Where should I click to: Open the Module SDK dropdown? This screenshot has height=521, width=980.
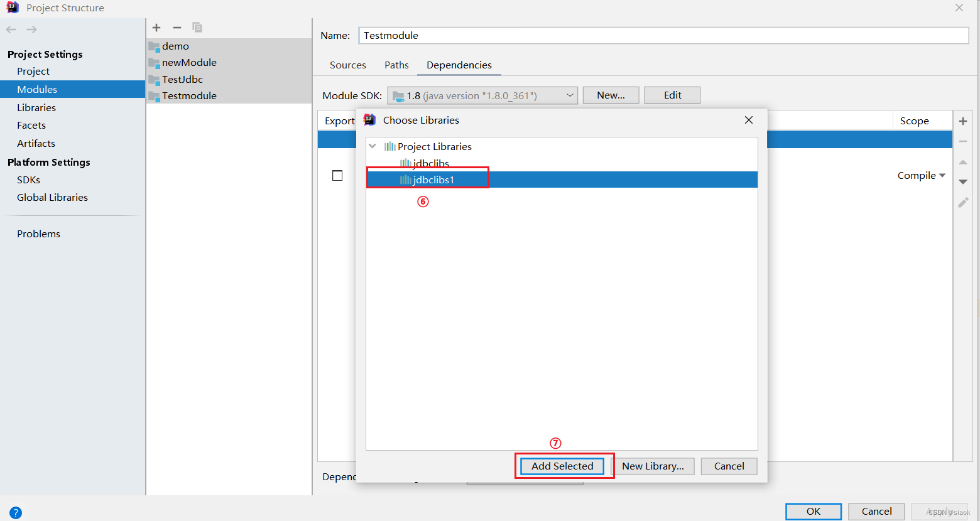pyautogui.click(x=482, y=95)
